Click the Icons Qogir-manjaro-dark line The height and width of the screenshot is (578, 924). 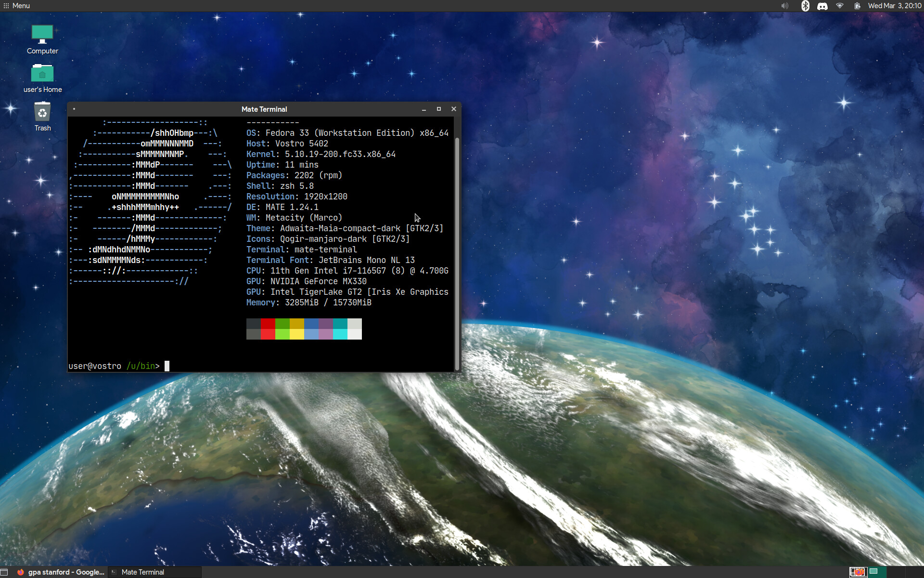tap(328, 239)
